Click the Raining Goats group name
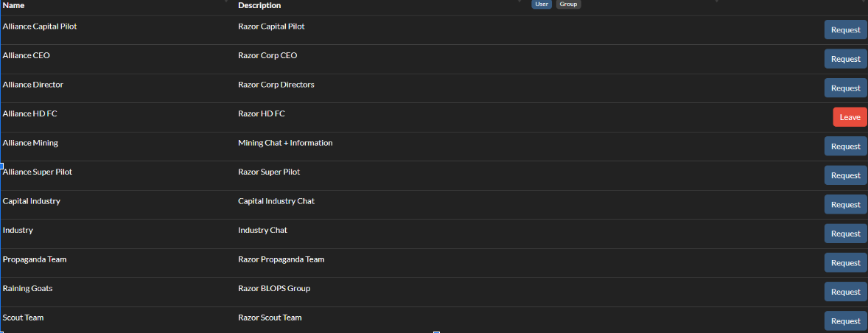 pos(27,288)
